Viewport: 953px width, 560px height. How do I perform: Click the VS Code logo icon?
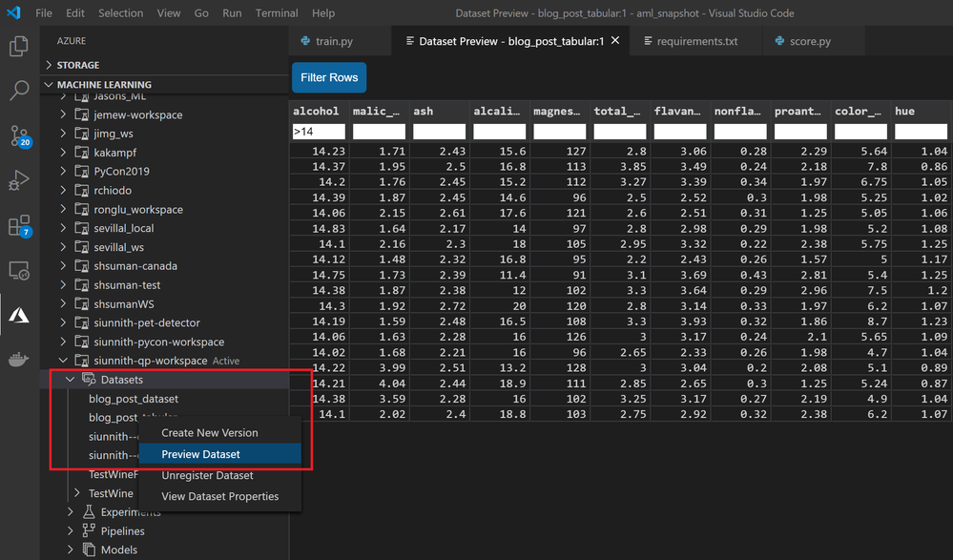click(13, 12)
